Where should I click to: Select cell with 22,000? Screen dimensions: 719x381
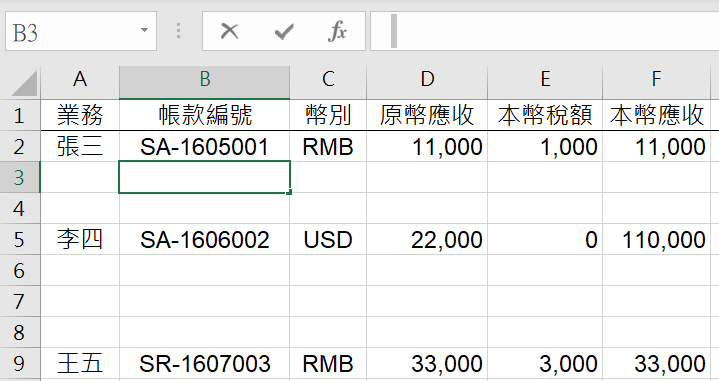pos(427,239)
